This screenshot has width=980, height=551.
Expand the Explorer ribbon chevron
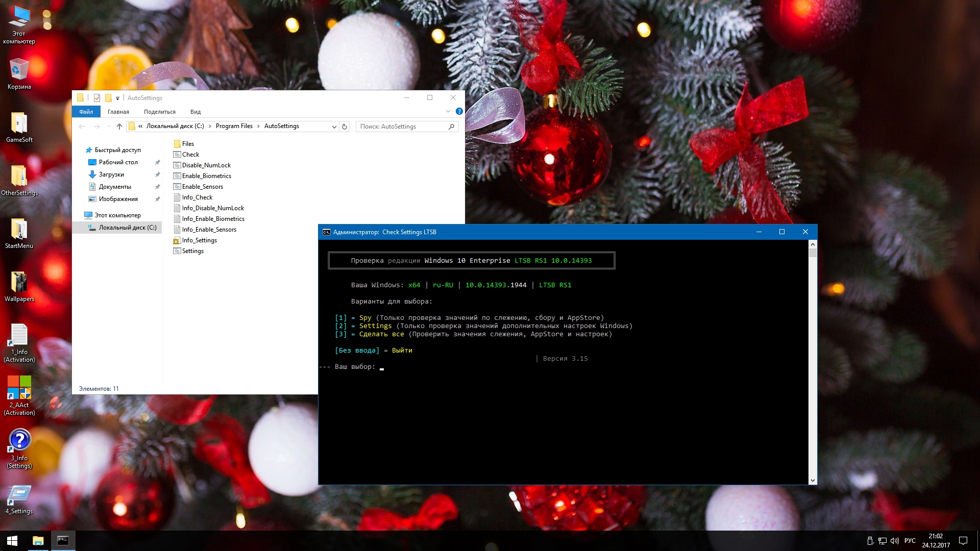(448, 111)
